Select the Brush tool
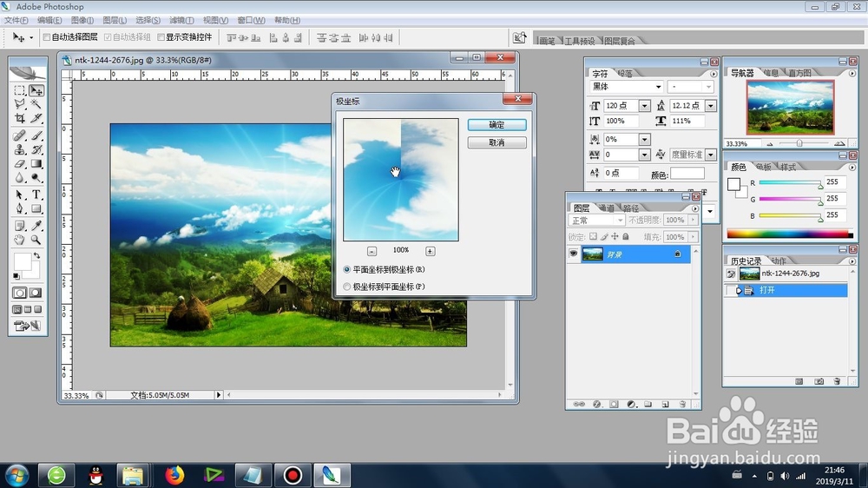The height and width of the screenshot is (488, 868). coord(36,135)
